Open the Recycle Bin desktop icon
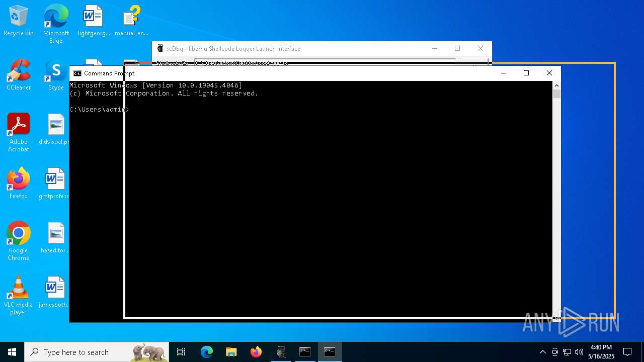Screen dimensions: 644x362 tap(19, 21)
